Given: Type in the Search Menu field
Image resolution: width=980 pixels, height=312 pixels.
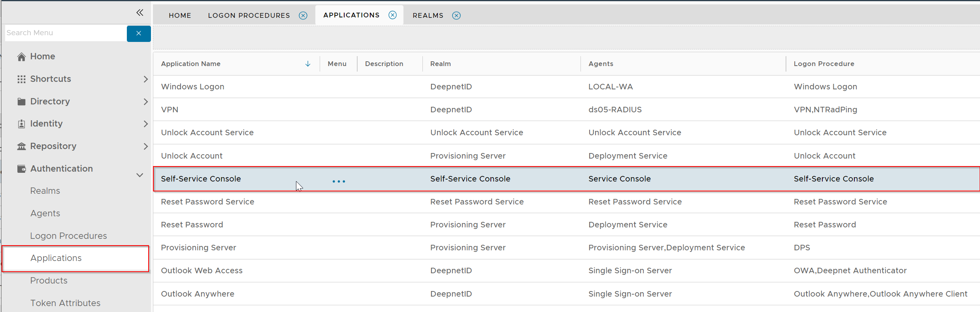Looking at the screenshot, I should pyautogui.click(x=65, y=33).
